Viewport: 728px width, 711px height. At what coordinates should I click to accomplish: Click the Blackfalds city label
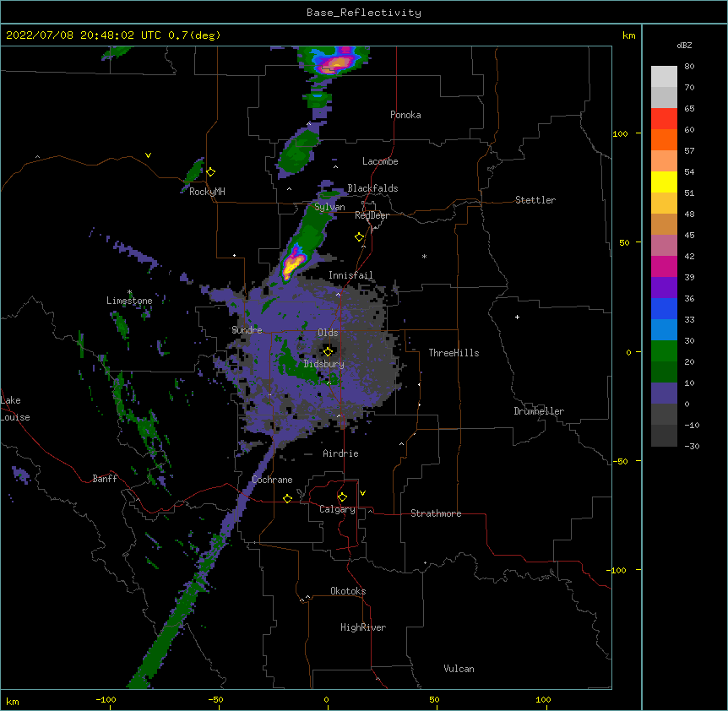pos(372,188)
